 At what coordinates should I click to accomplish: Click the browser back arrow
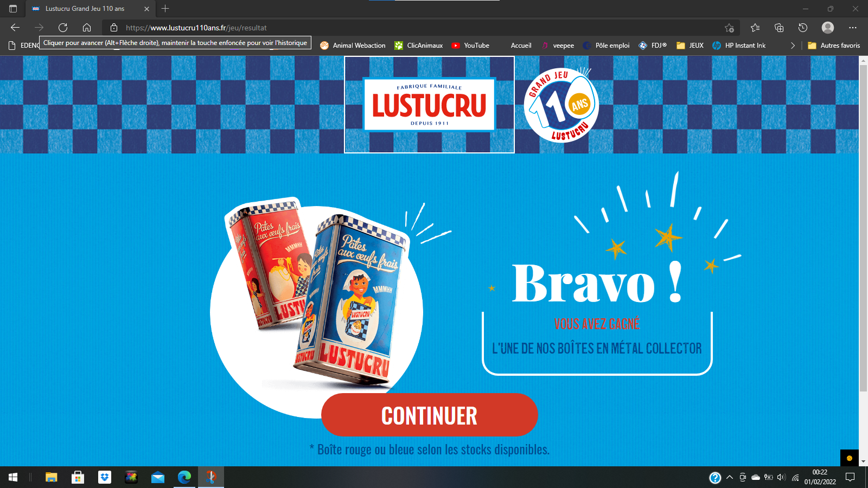point(15,28)
